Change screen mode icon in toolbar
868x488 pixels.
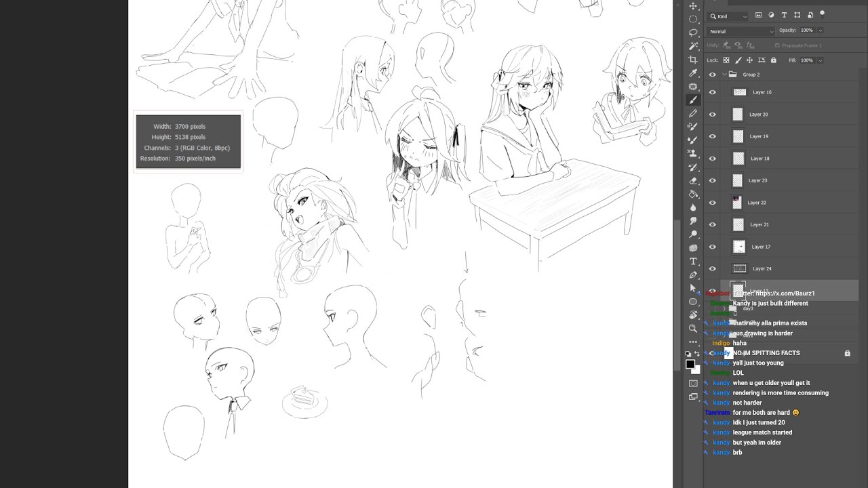[693, 397]
